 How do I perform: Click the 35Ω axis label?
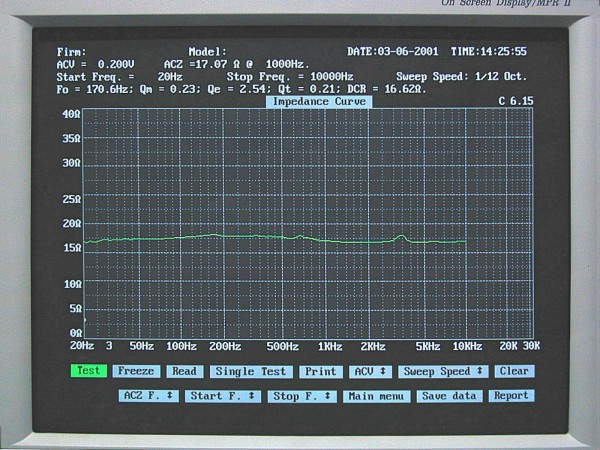click(72, 139)
